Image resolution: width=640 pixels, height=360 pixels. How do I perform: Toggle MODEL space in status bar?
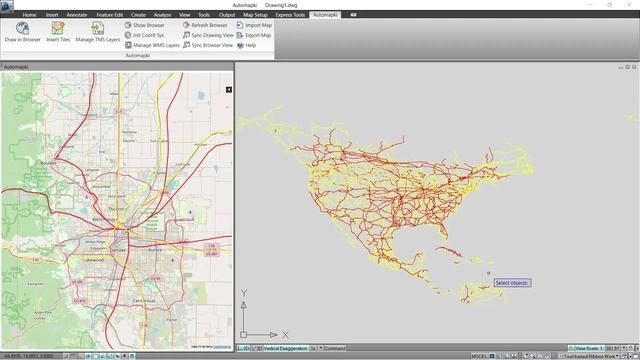479,356
